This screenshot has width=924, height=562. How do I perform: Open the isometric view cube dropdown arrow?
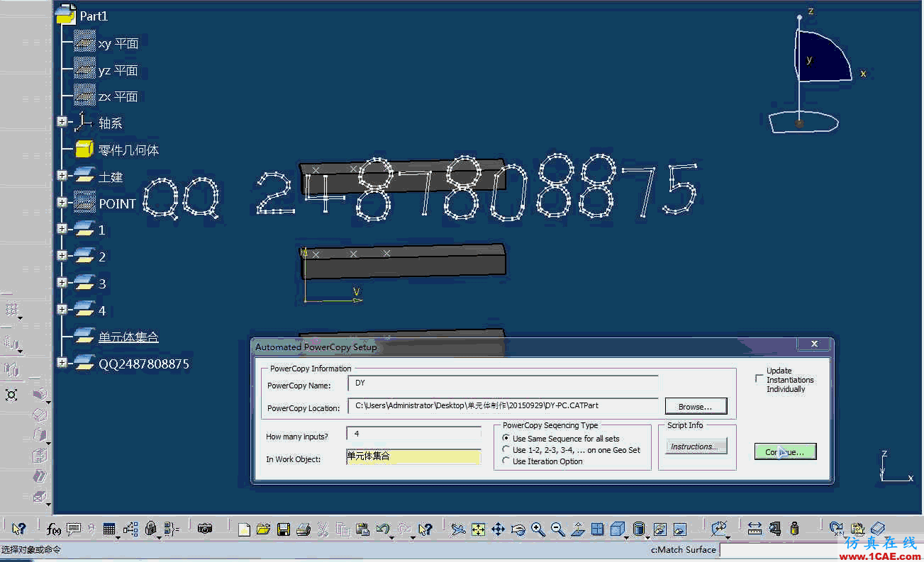tap(626, 538)
